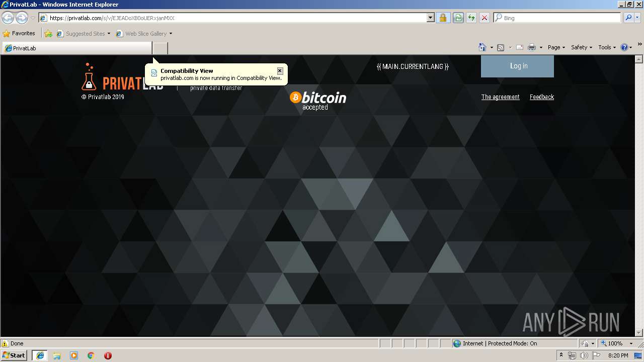Toggle the Compatibility View icon
Screen dimensions: 644x362
458,18
